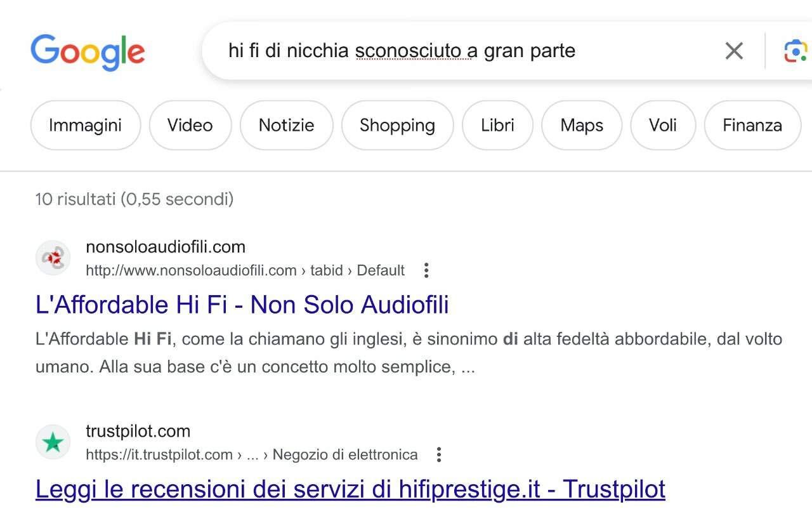Viewport: 812px width, 514px height.
Task: Click the nonsoloaudiofili.com URL breadcrumb
Action: click(245, 270)
